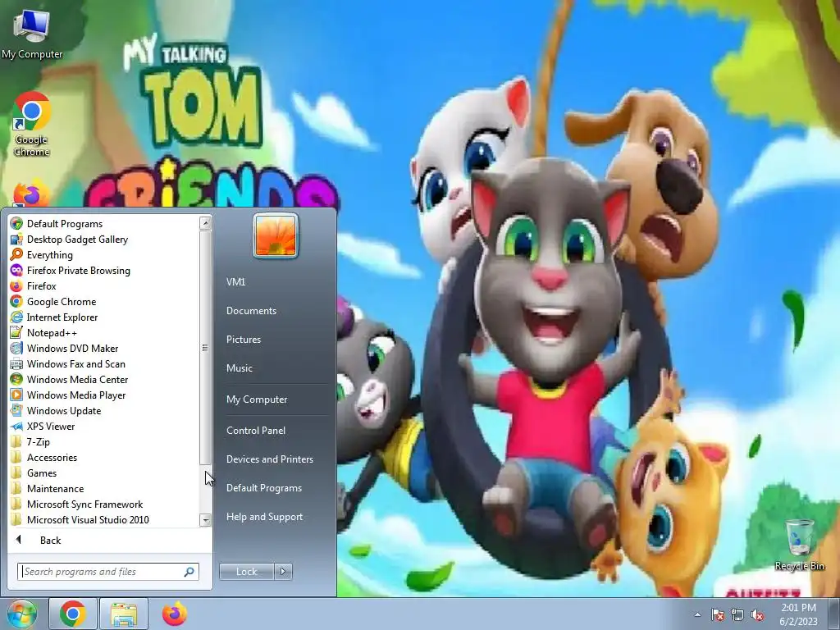
Task: Open VM1 user folder link
Action: (x=235, y=282)
